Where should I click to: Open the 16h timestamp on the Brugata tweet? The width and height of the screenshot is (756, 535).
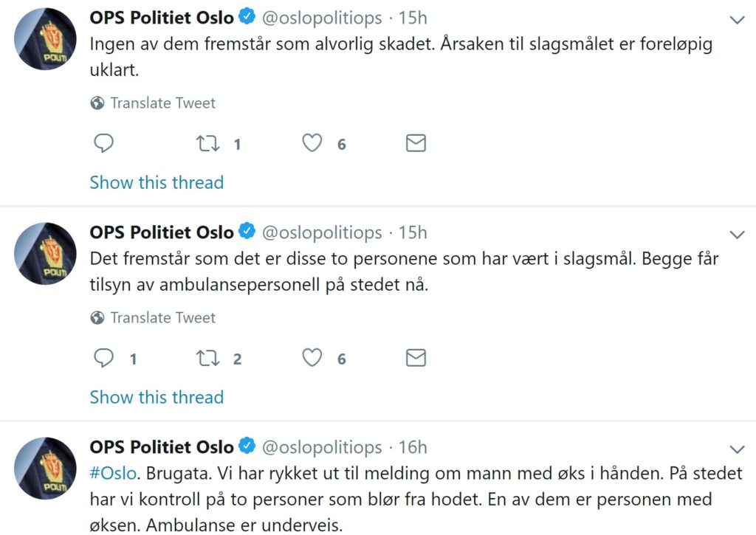click(x=413, y=447)
